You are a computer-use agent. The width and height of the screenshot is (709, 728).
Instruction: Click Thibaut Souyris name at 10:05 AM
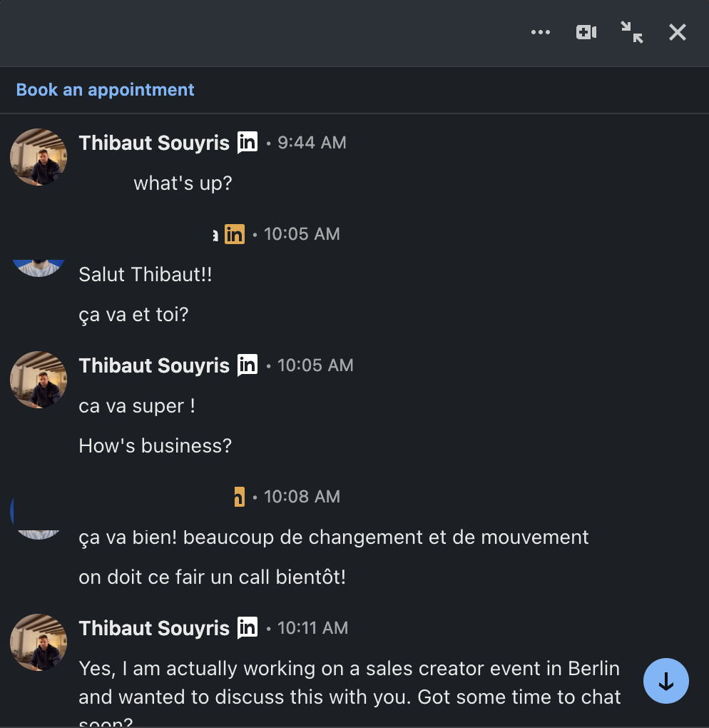pos(154,365)
